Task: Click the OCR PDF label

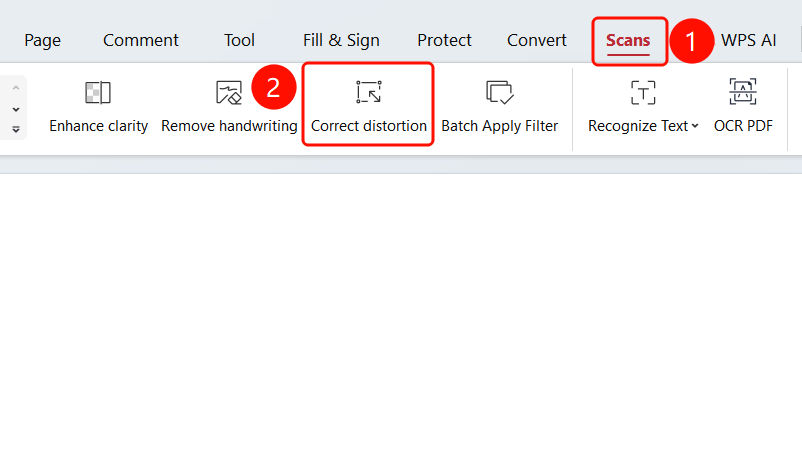Action: (x=743, y=126)
